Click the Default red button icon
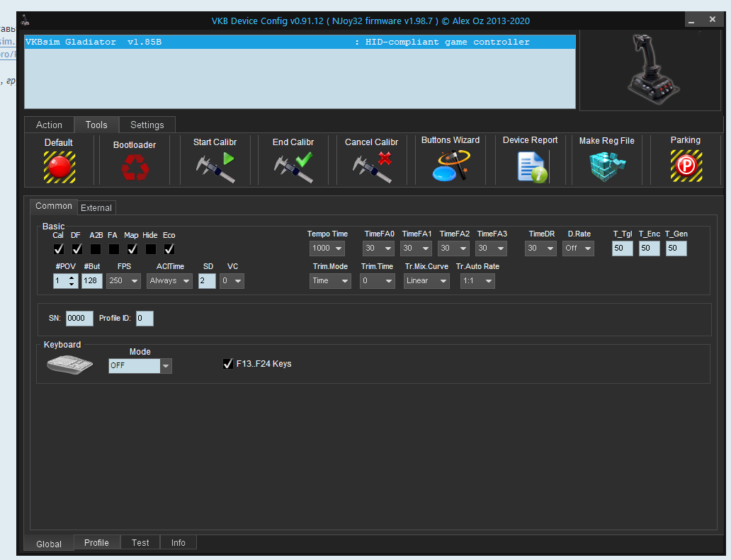731x560 pixels. pos(59,167)
